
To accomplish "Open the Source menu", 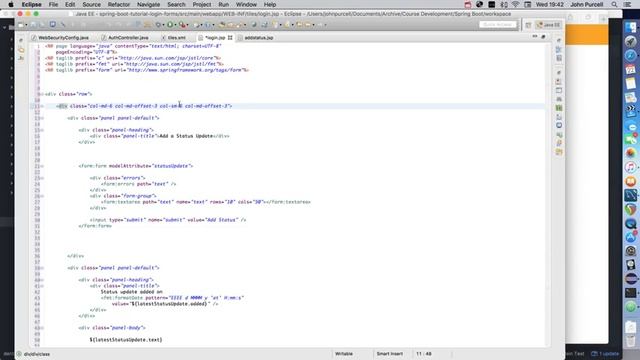I will click(x=91, y=4).
